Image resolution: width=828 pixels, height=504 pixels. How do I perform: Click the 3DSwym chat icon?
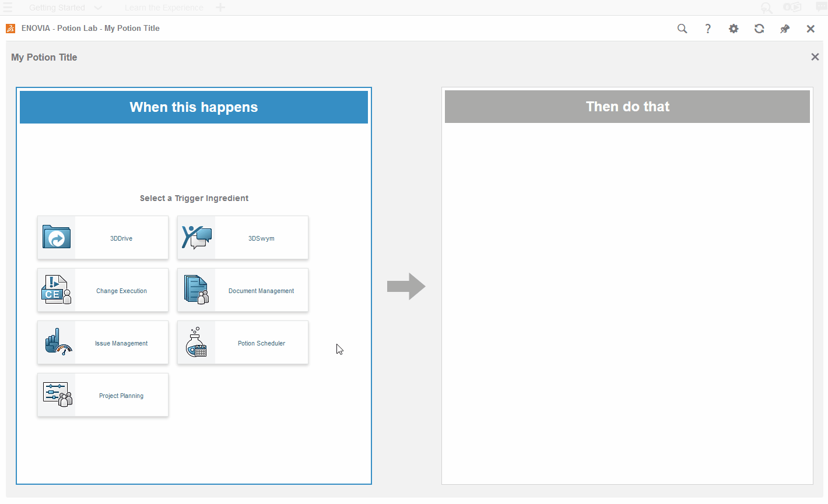coord(197,238)
